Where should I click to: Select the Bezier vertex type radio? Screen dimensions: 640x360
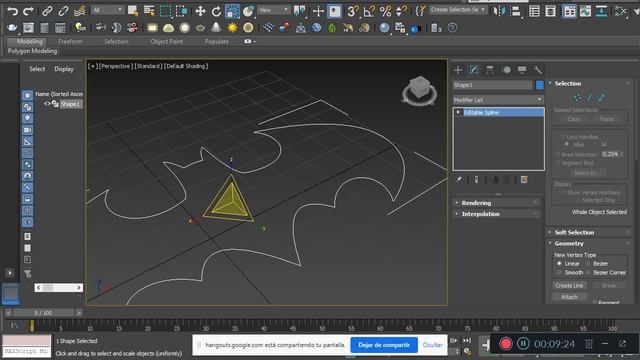point(588,264)
